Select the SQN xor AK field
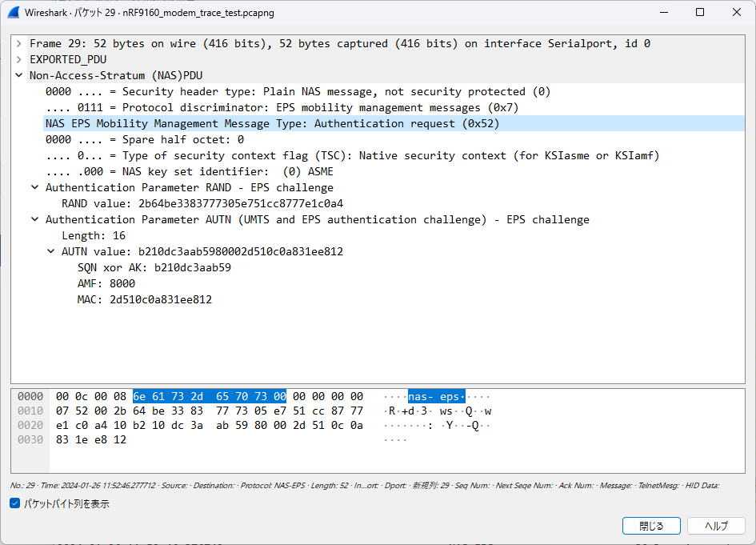The height and width of the screenshot is (545, 756). pyautogui.click(x=154, y=267)
